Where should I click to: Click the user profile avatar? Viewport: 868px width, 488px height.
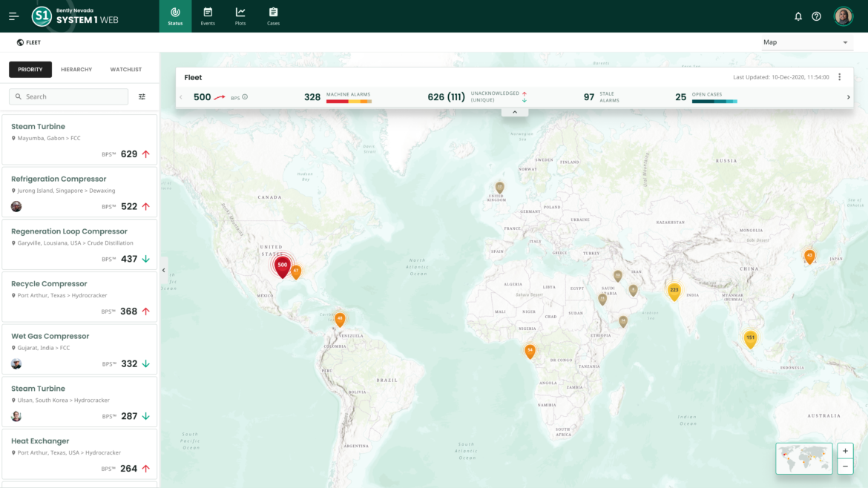843,16
